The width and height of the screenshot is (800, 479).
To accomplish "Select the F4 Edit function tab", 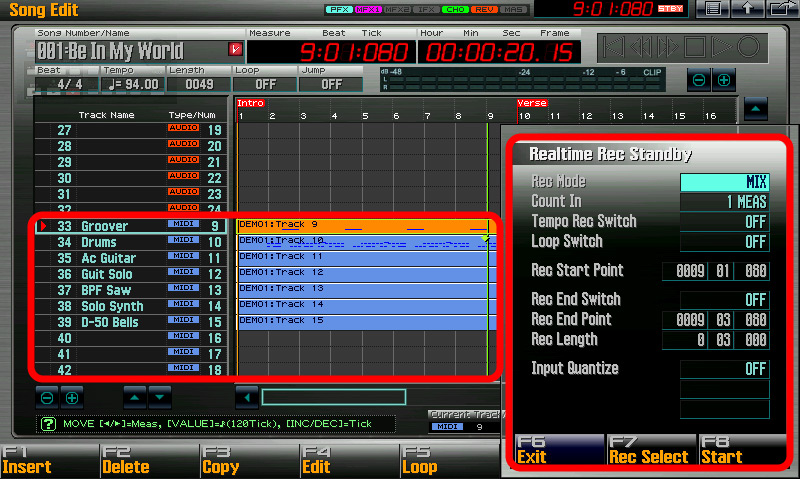I will click(x=349, y=461).
